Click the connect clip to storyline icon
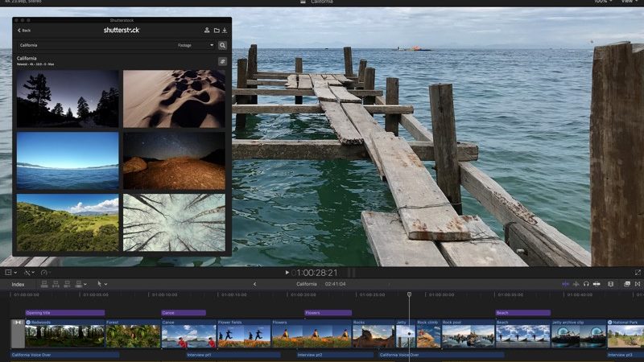This screenshot has height=362, width=644. (44, 284)
